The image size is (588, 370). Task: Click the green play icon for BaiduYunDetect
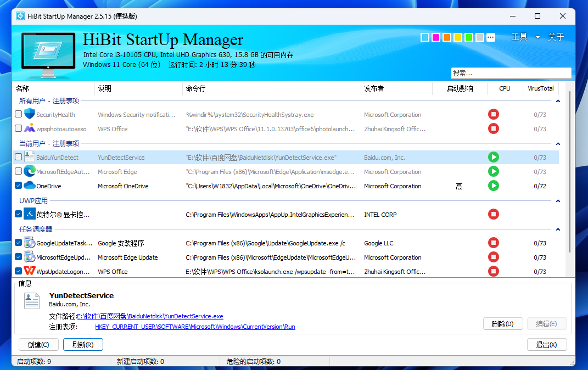pos(493,157)
